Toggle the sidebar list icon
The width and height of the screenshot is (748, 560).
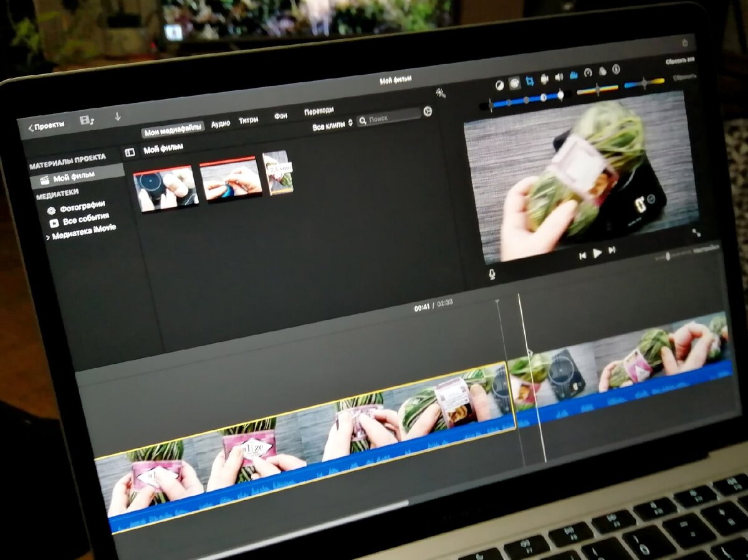coord(130,152)
